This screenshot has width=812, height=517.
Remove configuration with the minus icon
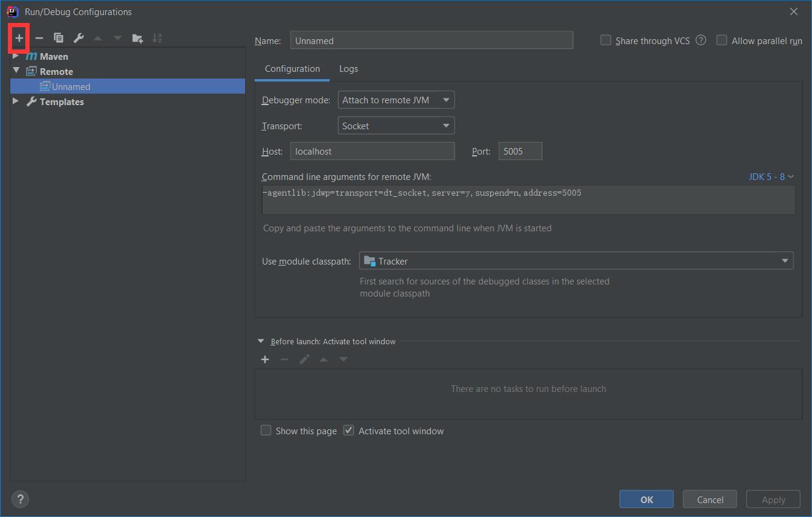click(39, 38)
